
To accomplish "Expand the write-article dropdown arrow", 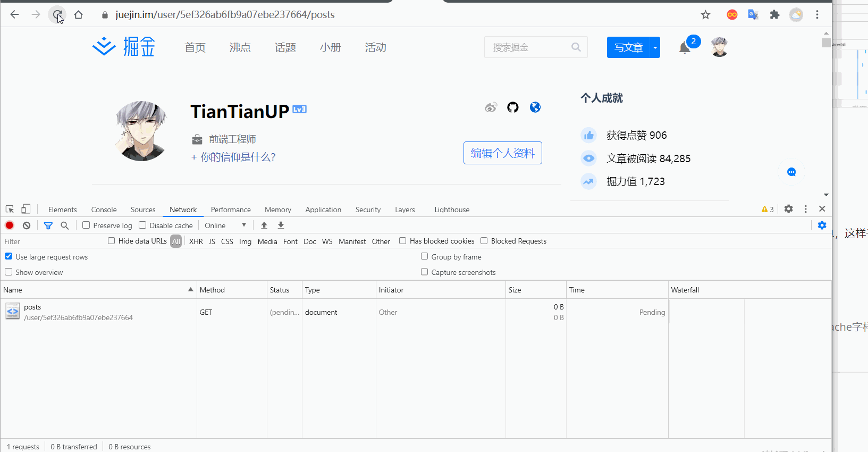I will tap(655, 47).
